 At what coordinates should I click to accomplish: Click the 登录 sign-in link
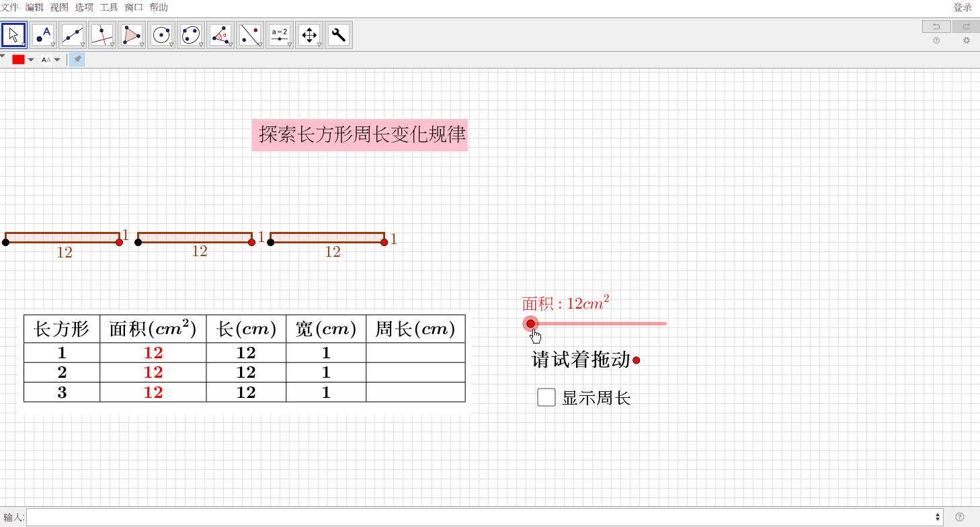(x=963, y=7)
